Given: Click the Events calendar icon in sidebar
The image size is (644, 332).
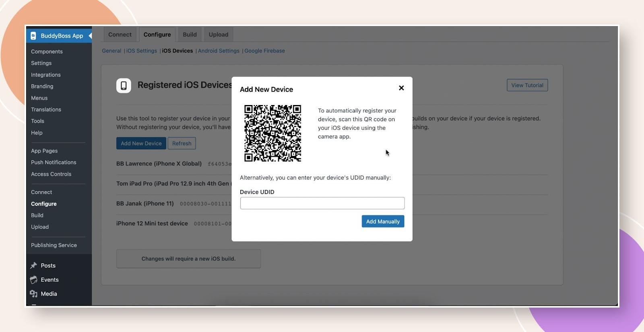Looking at the screenshot, I should [x=34, y=280].
